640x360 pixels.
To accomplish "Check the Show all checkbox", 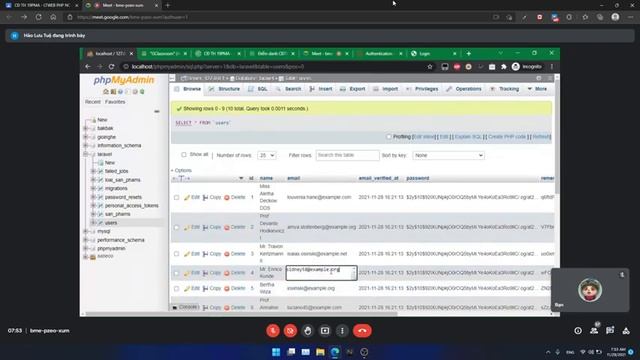I will [184, 155].
